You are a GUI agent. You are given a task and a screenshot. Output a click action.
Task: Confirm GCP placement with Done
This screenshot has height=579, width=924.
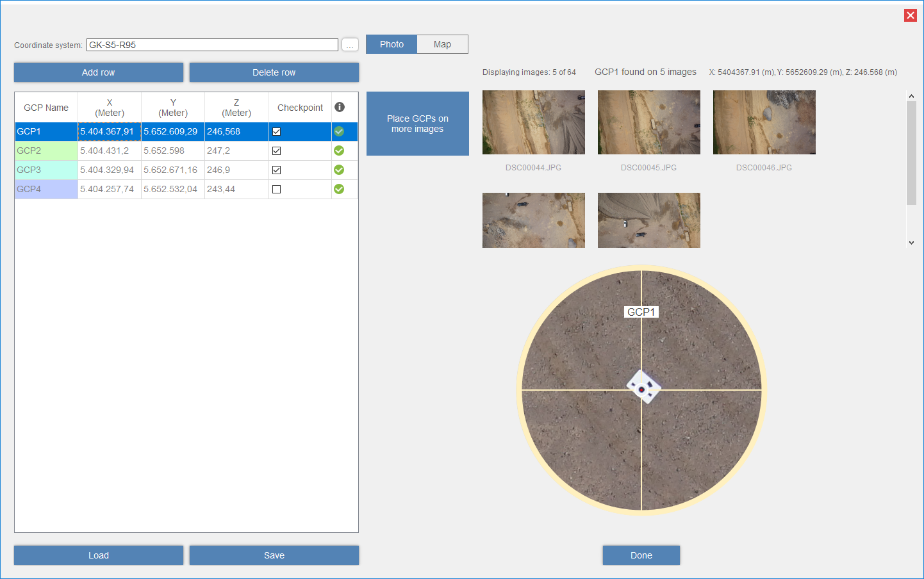[x=641, y=555]
